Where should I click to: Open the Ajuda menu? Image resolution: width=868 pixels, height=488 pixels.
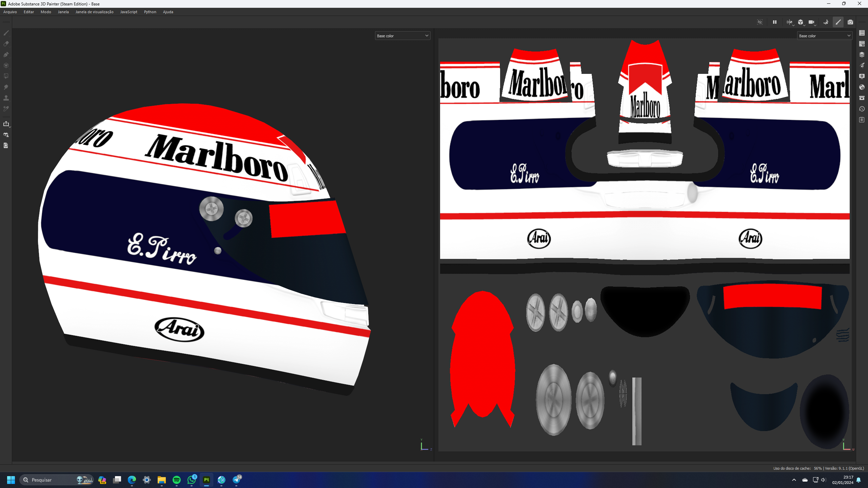pos(168,12)
